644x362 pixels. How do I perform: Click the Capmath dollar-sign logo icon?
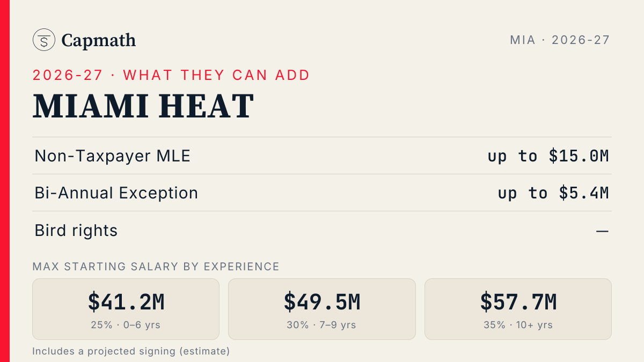pos(44,40)
